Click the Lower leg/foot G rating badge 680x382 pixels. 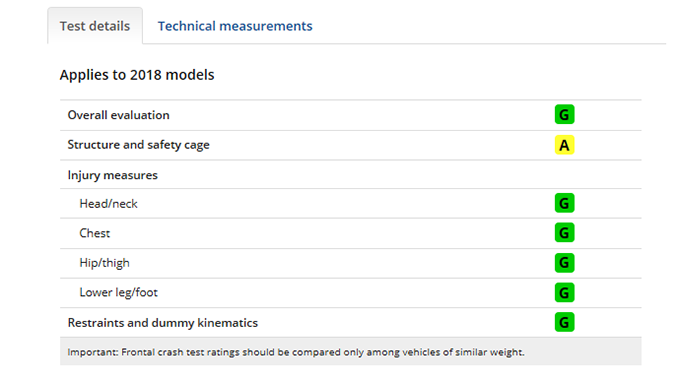(x=564, y=292)
